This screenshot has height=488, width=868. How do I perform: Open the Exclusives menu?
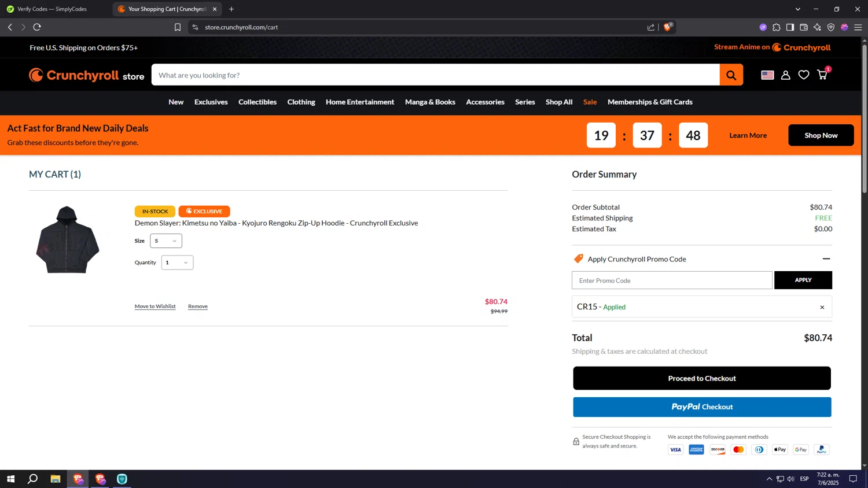coord(211,102)
